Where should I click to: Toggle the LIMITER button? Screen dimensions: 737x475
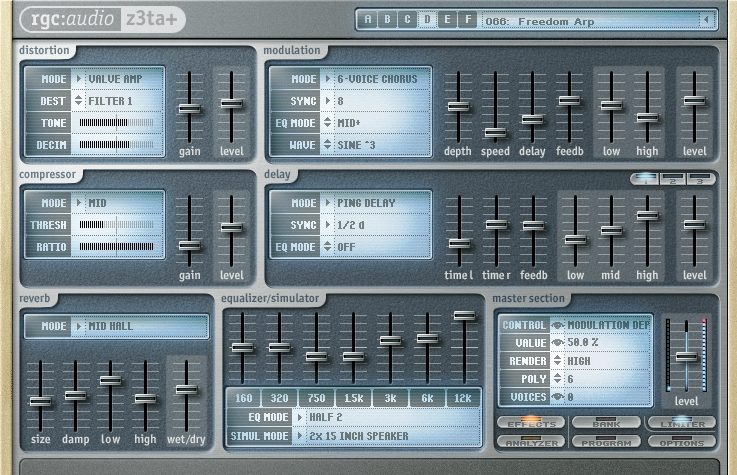(x=682, y=423)
